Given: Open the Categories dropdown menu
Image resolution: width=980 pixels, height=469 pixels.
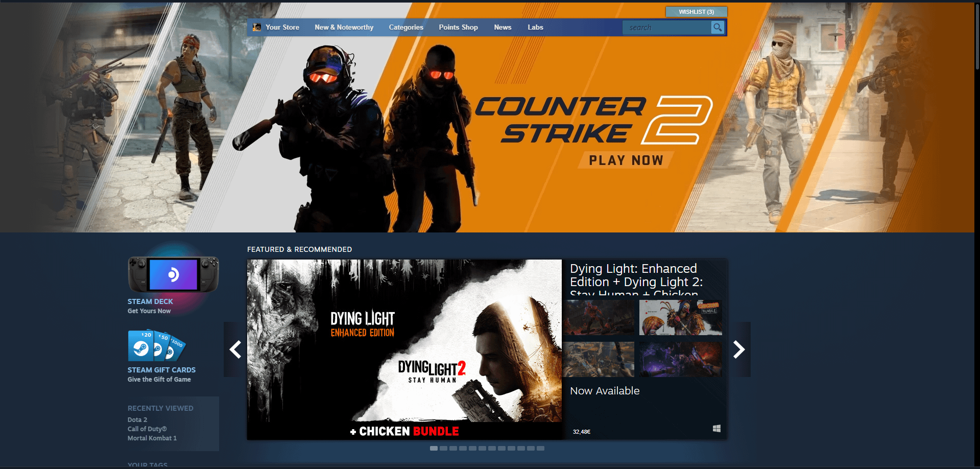Looking at the screenshot, I should coord(405,27).
